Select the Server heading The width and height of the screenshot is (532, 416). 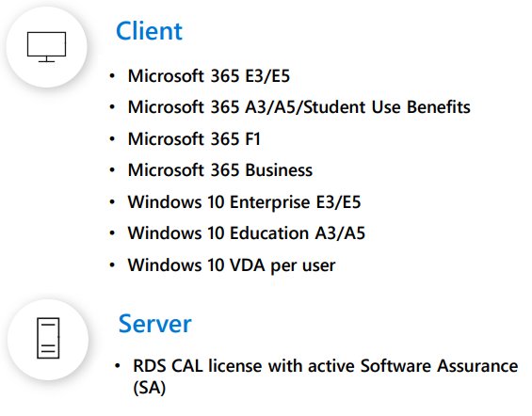coord(154,324)
